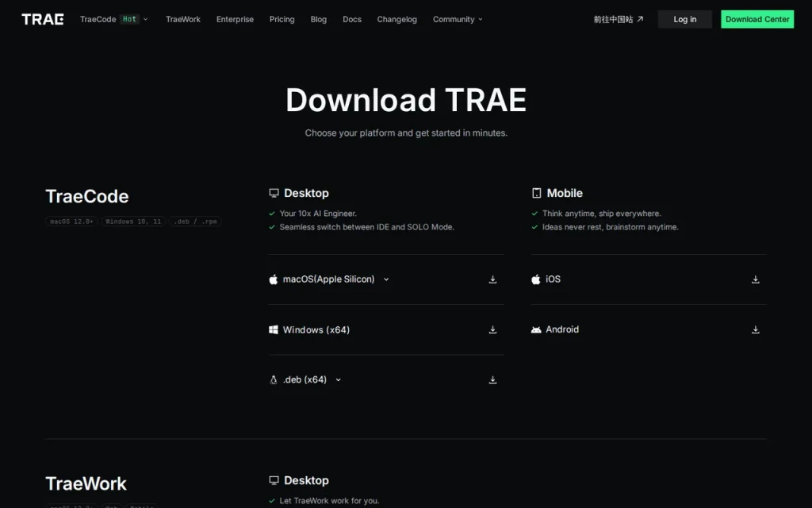Screen dimensions: 812x508
Task: Click 'Your 10x AI Engineer.' text
Action: pyautogui.click(x=318, y=214)
